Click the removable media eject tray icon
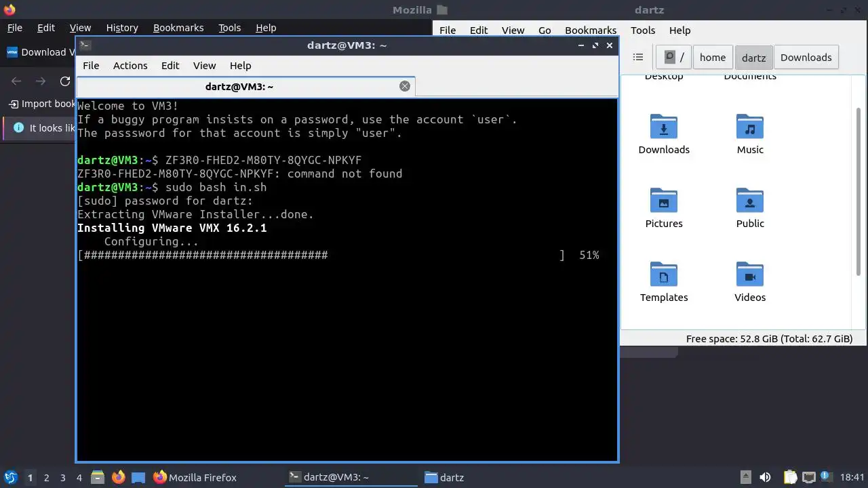This screenshot has width=868, height=488. click(x=745, y=477)
